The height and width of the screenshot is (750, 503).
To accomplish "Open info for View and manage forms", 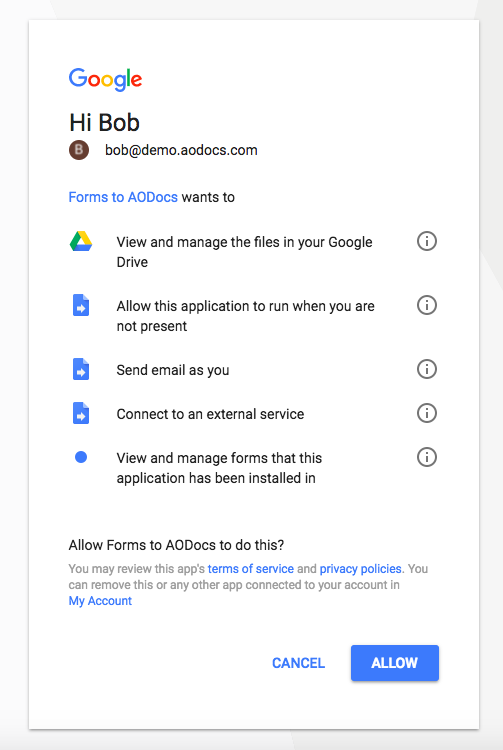I will [426, 457].
